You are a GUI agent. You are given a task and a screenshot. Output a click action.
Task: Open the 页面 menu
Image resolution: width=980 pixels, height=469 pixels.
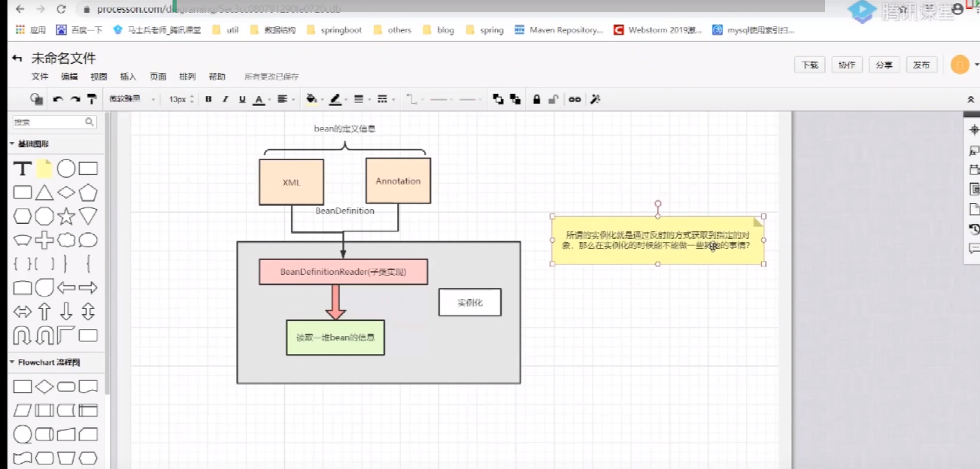tap(158, 77)
